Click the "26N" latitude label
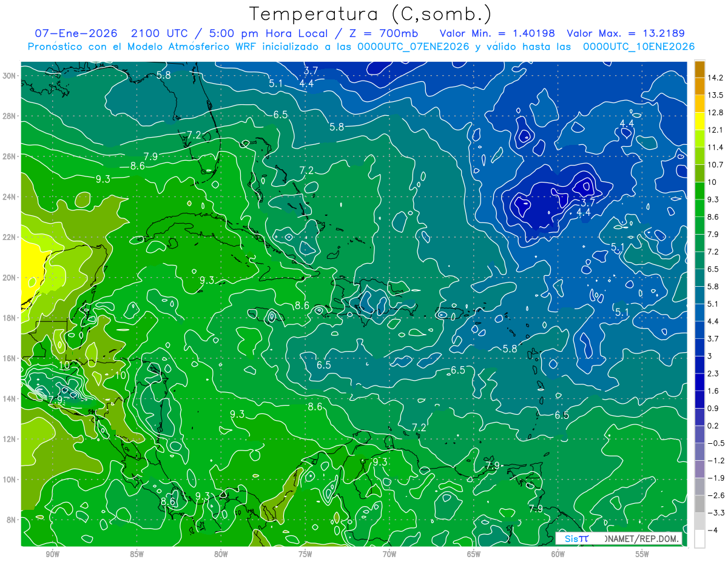 pyautogui.click(x=9, y=156)
